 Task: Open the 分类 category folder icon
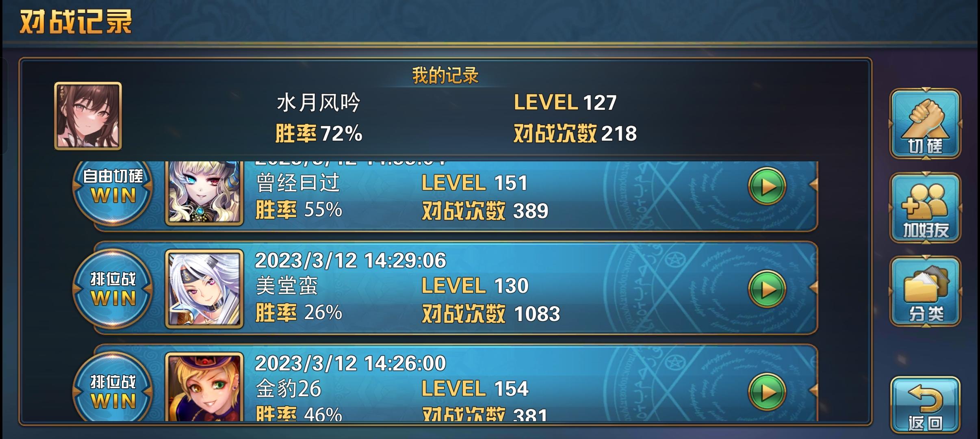click(x=925, y=291)
